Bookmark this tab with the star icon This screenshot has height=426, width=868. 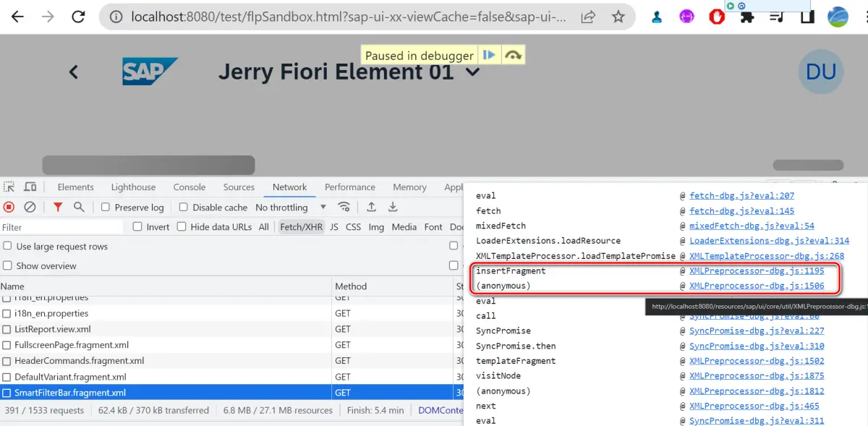[618, 16]
